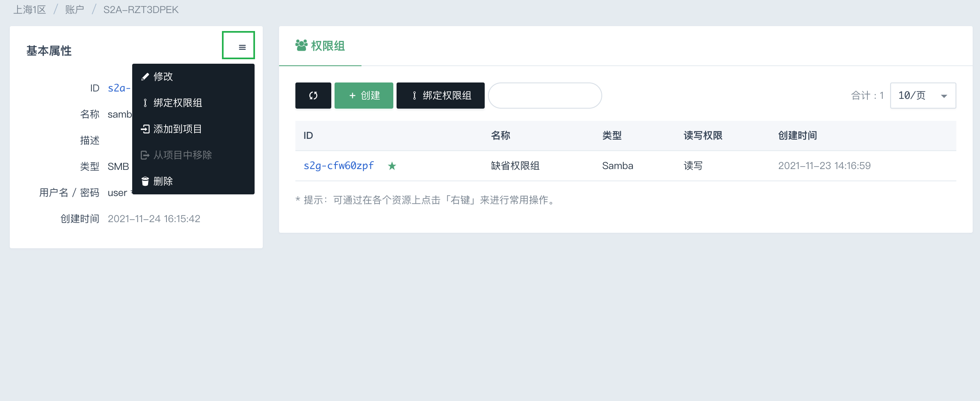Choose 添加到项目 in the dropdown menu
The image size is (980, 401).
pyautogui.click(x=177, y=129)
